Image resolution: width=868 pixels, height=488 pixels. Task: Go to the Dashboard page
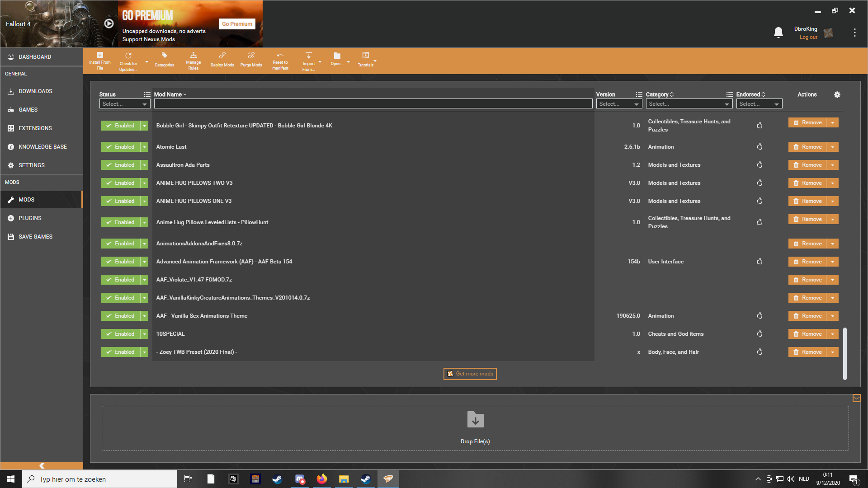click(42, 57)
